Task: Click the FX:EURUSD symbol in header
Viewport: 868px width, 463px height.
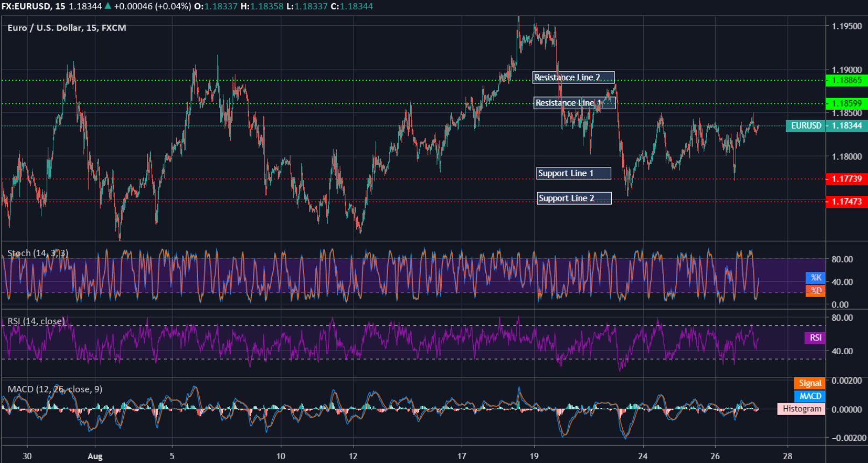Action: tap(26, 6)
